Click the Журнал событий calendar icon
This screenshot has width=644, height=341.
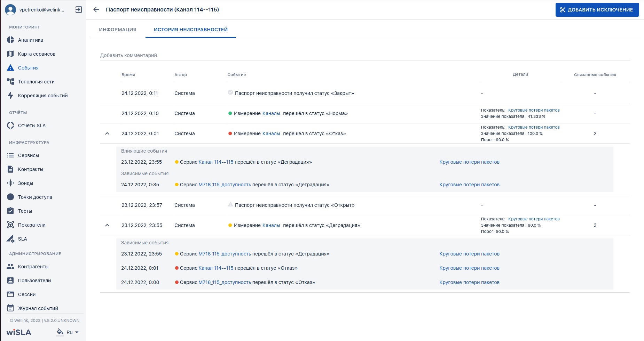click(10, 308)
